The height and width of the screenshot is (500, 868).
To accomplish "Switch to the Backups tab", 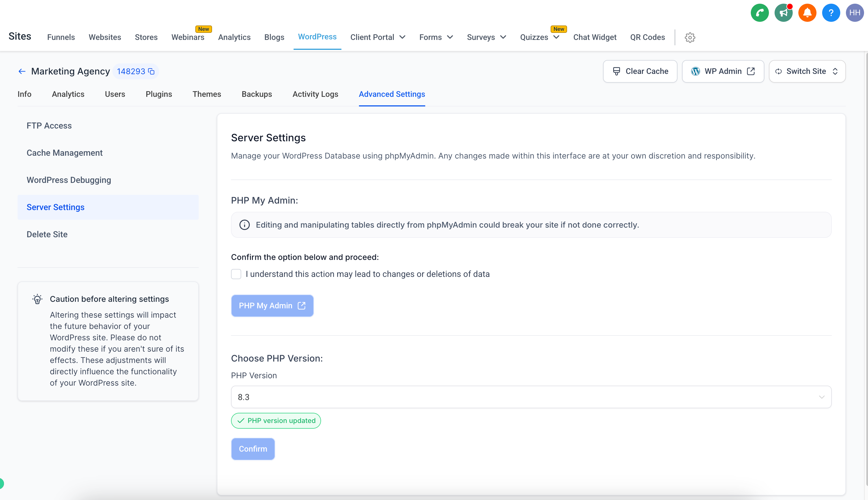I will [256, 94].
